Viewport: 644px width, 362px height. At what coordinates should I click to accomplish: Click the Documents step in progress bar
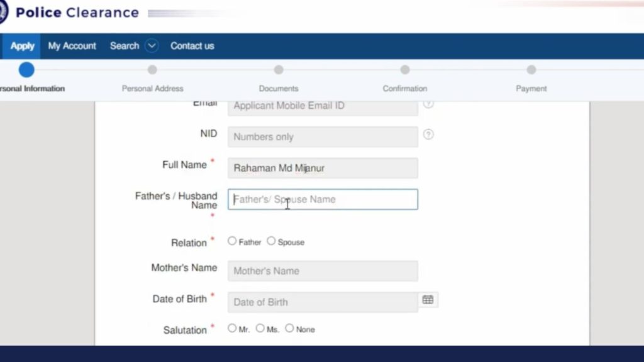[279, 70]
